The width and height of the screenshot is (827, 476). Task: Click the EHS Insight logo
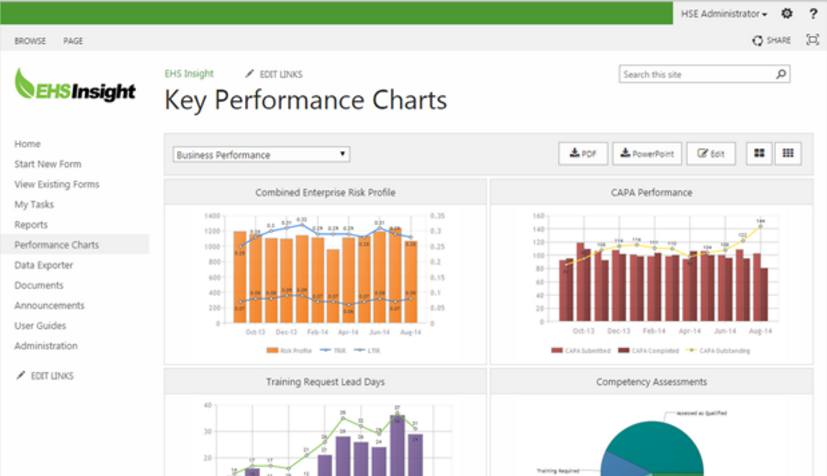75,86
